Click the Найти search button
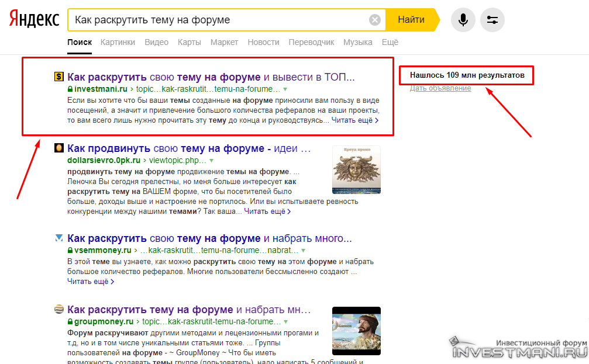Screen dimensions: 589x364 click(x=412, y=19)
